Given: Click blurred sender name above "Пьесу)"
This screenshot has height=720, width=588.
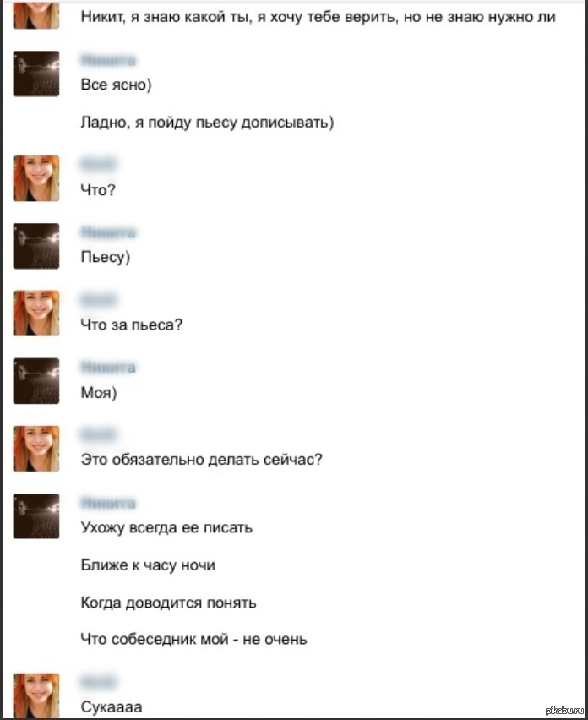Looking at the screenshot, I should pyautogui.click(x=108, y=232).
